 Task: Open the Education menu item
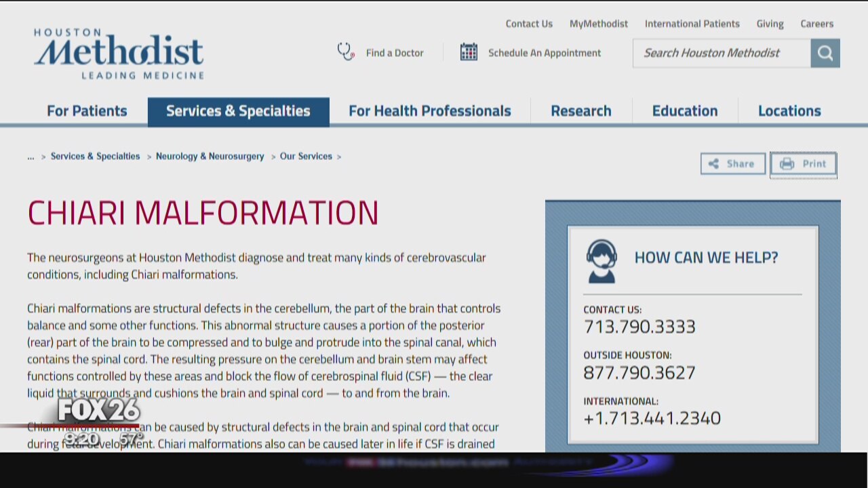(x=684, y=111)
